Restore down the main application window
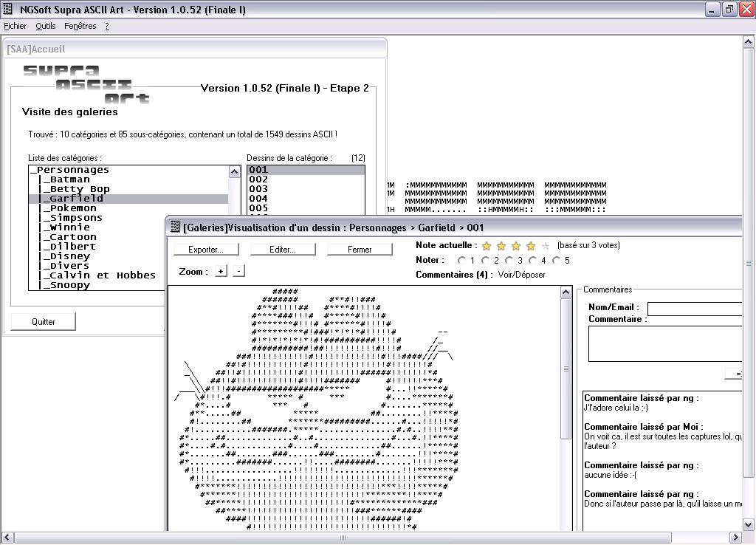The width and height of the screenshot is (756, 545). (729, 9)
